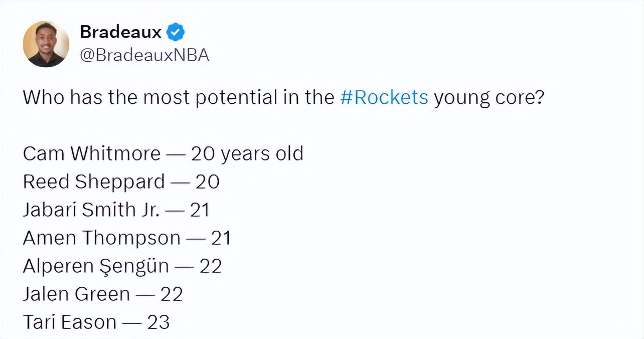Viewport: 644px width, 339px height.
Task: Click the Amen Thompson line
Action: [127, 238]
